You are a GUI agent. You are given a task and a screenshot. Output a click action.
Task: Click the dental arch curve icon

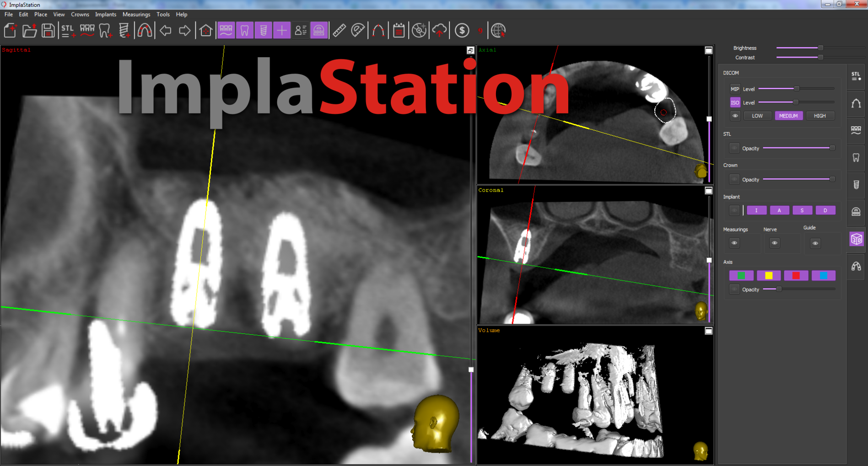145,31
